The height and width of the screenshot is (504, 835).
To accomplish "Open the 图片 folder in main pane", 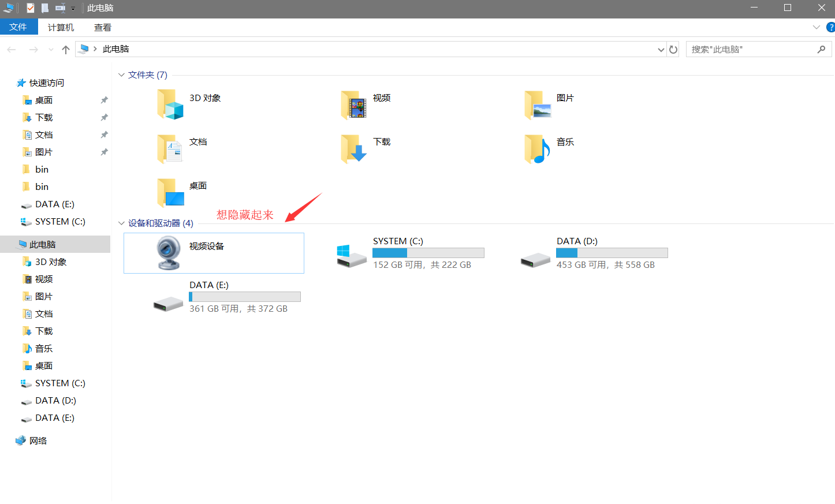I will (538, 104).
